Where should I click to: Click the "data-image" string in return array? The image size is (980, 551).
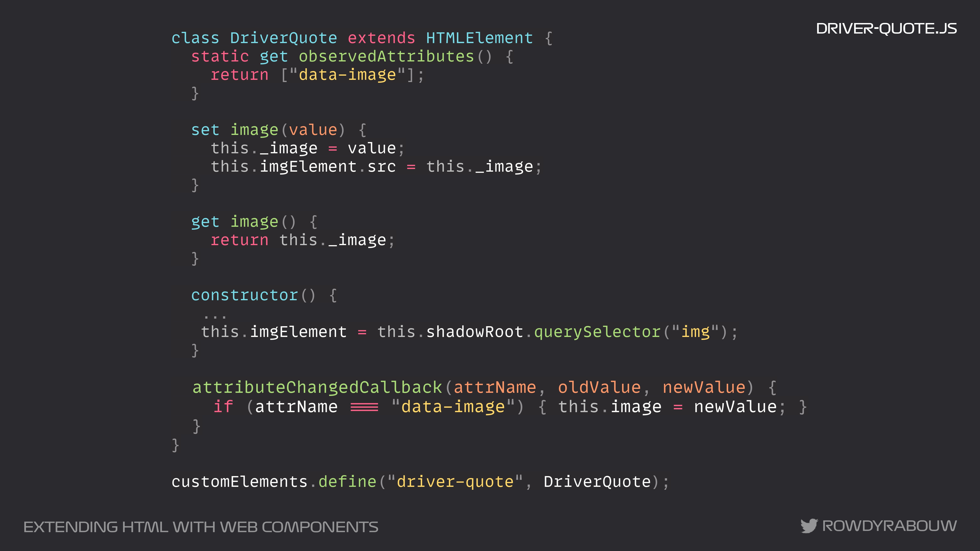pyautogui.click(x=347, y=75)
